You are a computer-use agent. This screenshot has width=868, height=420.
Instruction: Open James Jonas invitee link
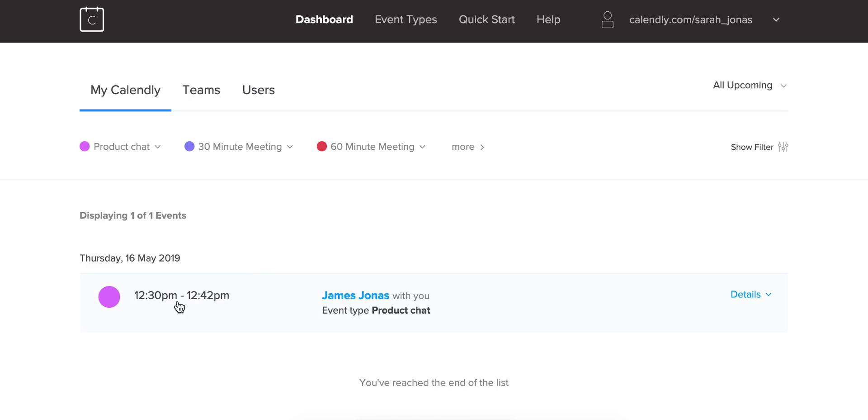point(355,296)
